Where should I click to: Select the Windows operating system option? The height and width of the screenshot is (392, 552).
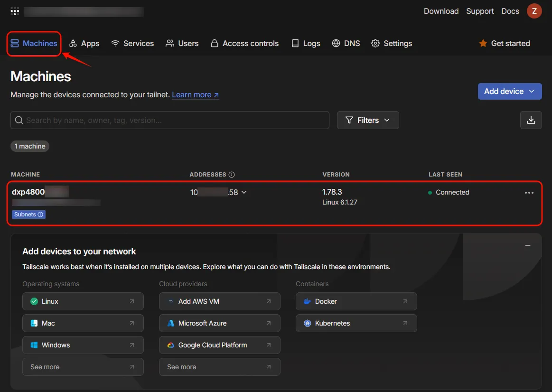(83, 345)
